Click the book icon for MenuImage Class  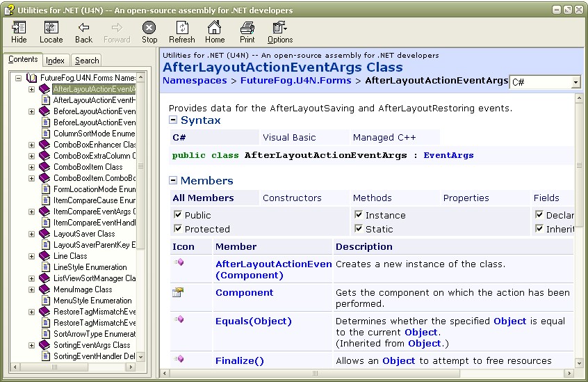point(44,289)
